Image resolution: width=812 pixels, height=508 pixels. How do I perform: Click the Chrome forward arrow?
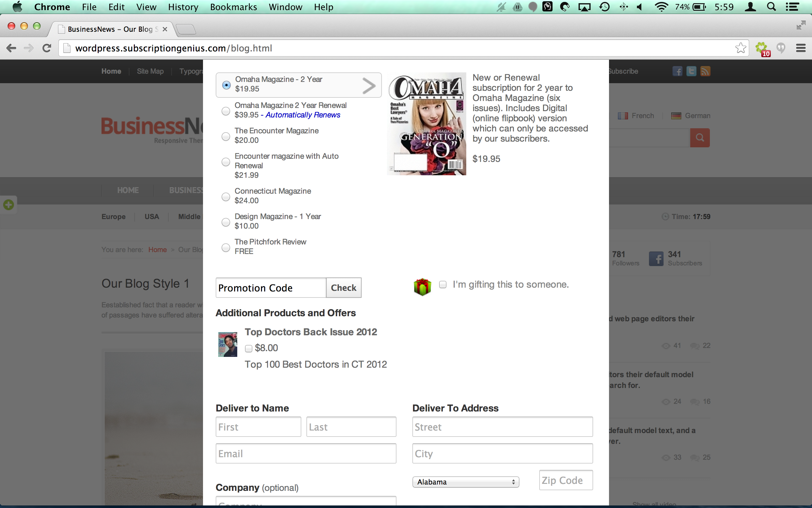pyautogui.click(x=29, y=48)
